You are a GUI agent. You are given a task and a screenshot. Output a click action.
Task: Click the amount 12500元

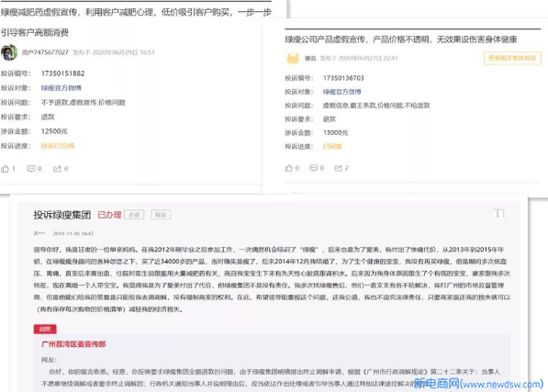(54, 131)
